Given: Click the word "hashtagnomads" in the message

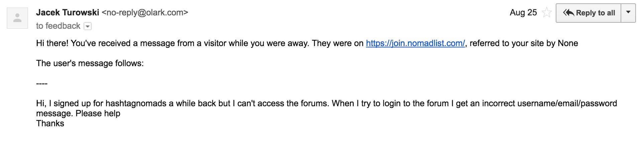Looking at the screenshot, I should pos(136,103).
